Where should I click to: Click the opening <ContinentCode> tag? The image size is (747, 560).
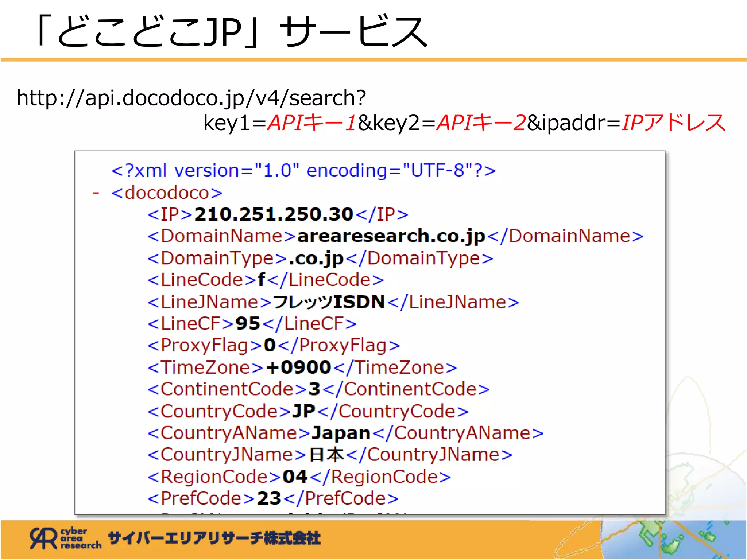coord(227,389)
